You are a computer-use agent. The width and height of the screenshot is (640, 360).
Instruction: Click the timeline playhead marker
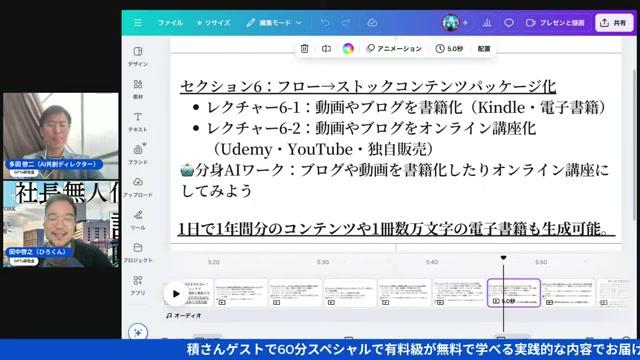[x=503, y=258]
